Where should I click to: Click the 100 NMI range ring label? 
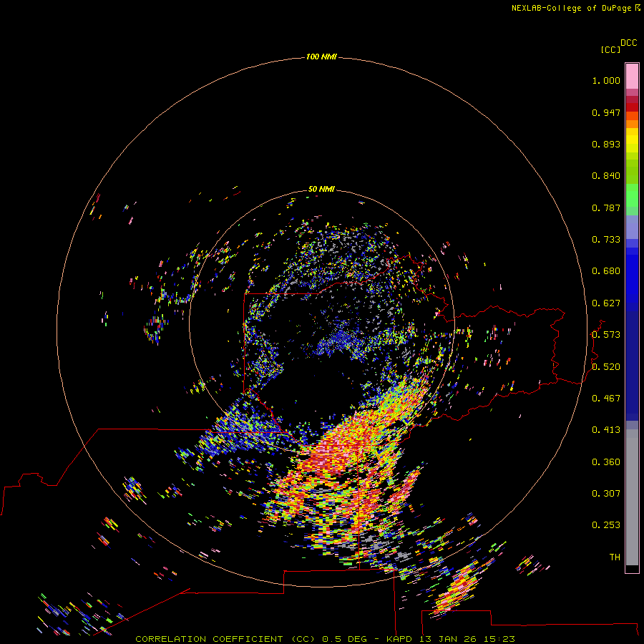tap(321, 57)
